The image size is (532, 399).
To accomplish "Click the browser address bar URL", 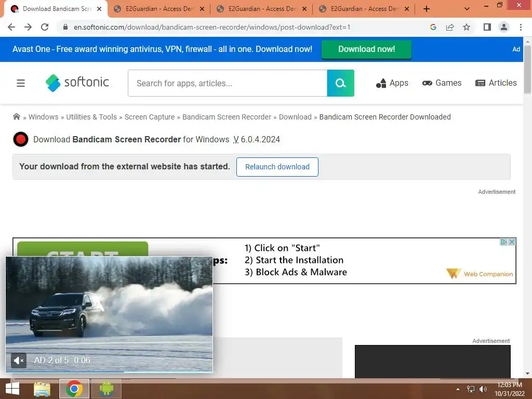I will pos(212,27).
